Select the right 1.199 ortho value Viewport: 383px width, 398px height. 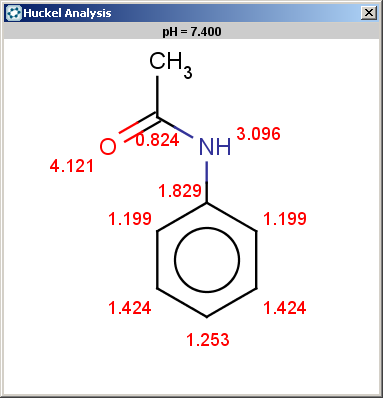(285, 219)
